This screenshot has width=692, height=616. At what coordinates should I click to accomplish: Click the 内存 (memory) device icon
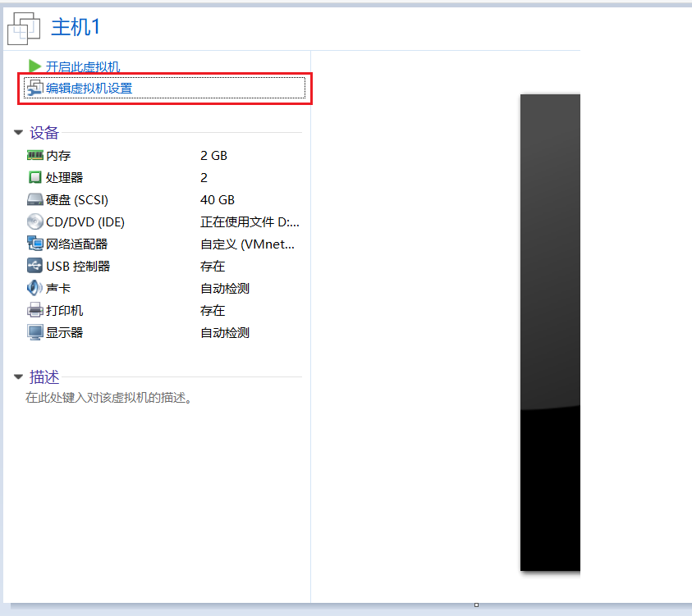(35, 155)
